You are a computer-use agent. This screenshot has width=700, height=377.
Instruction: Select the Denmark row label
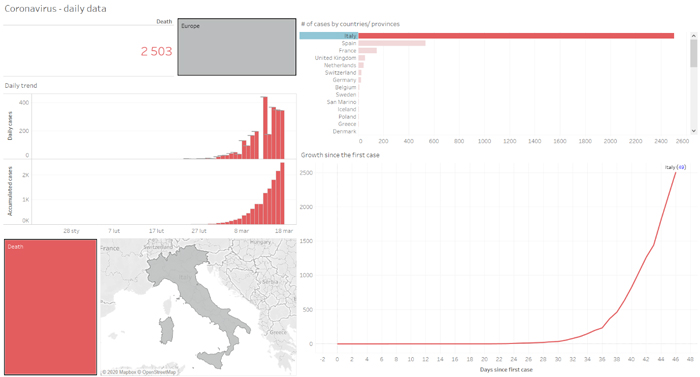[x=344, y=131]
